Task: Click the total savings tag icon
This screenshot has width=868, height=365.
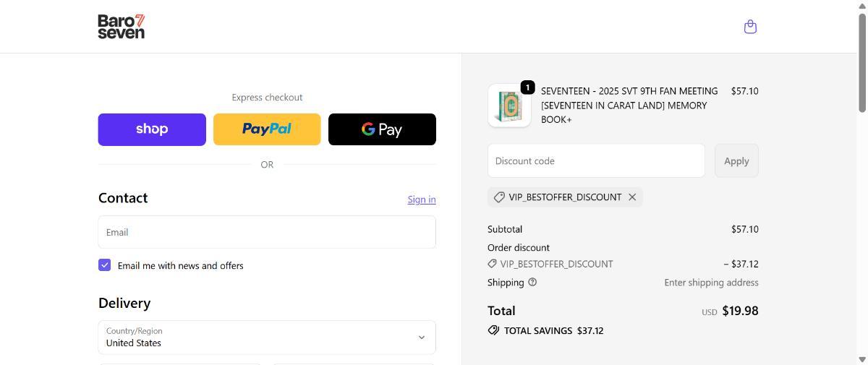Action: tap(493, 330)
